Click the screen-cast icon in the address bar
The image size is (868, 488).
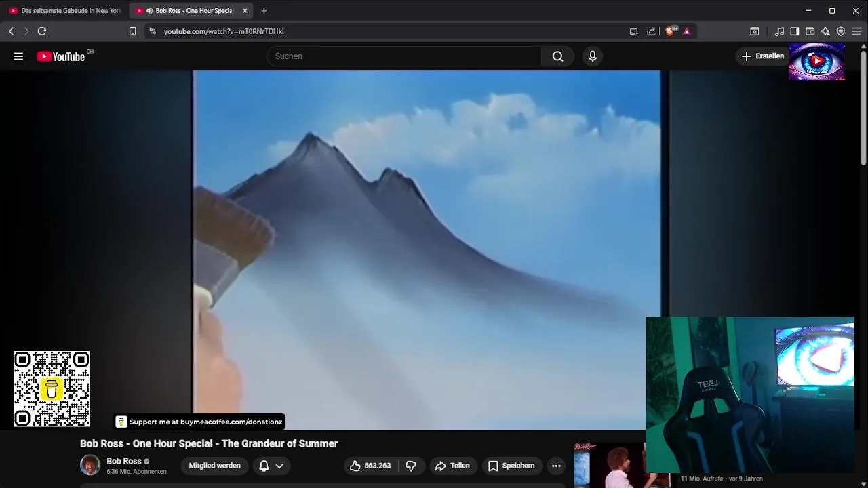(634, 31)
